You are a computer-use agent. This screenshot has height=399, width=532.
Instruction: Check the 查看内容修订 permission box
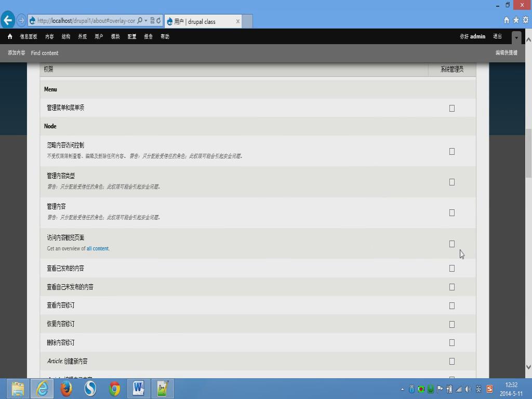tap(452, 305)
